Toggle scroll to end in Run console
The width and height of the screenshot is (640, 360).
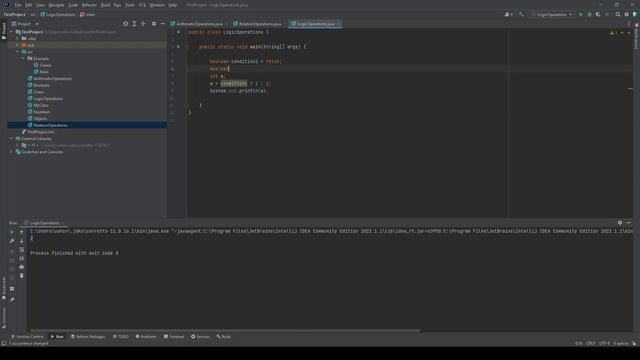[22, 258]
